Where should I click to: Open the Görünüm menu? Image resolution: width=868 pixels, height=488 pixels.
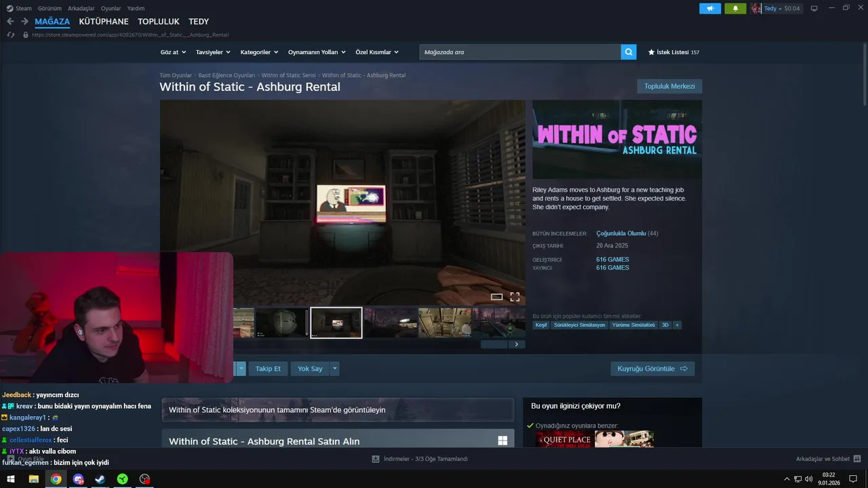(50, 8)
